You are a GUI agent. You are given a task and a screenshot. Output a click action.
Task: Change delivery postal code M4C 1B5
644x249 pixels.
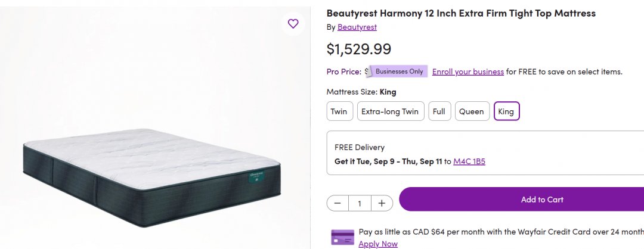point(469,161)
